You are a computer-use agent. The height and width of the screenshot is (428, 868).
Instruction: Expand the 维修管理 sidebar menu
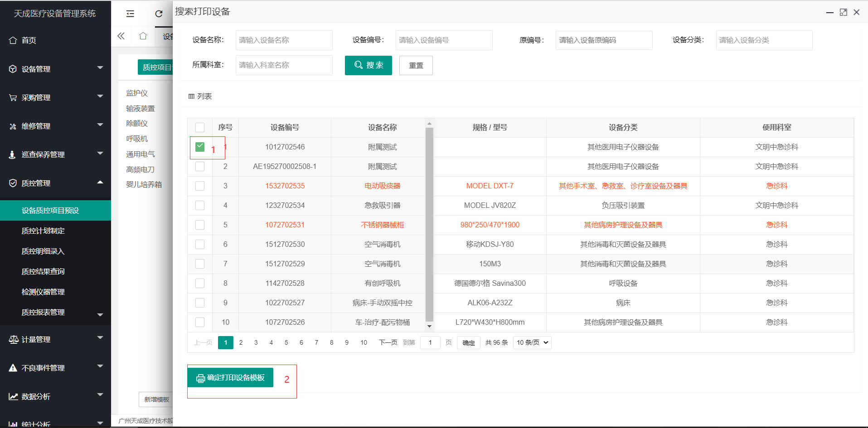point(100,125)
